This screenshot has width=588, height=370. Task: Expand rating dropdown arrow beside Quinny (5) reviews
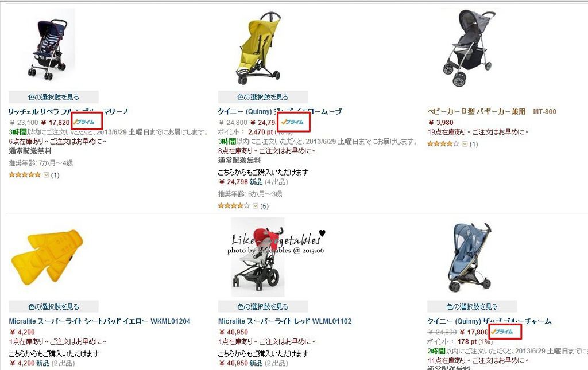click(256, 205)
